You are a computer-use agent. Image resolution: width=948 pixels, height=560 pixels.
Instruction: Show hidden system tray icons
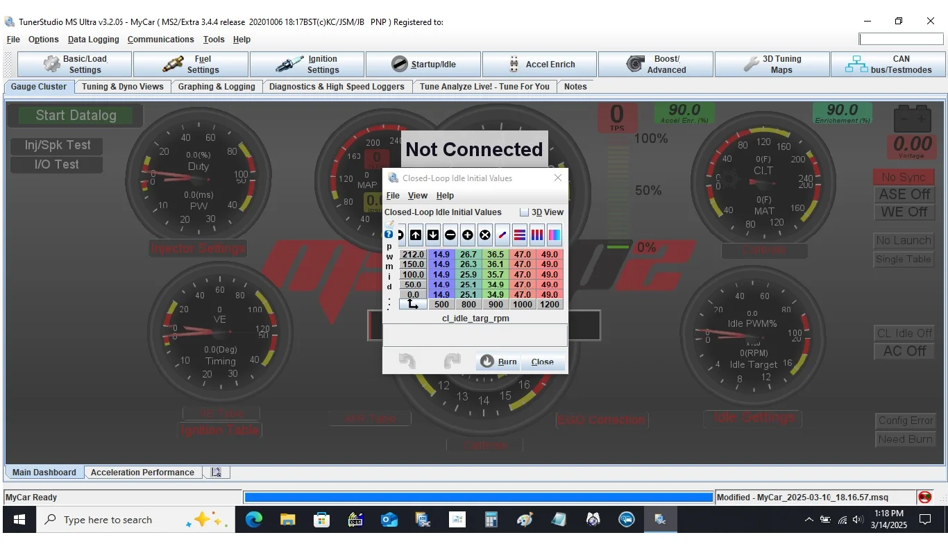click(809, 520)
